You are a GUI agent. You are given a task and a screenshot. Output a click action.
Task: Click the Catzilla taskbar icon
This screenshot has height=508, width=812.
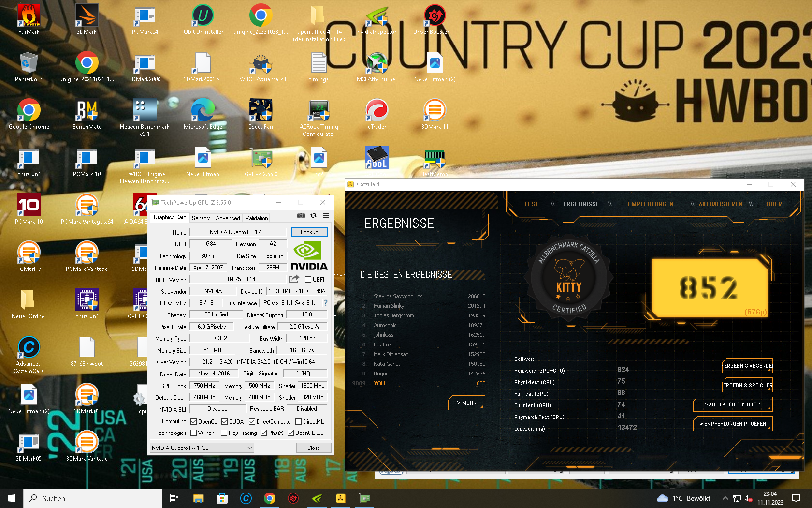point(341,498)
